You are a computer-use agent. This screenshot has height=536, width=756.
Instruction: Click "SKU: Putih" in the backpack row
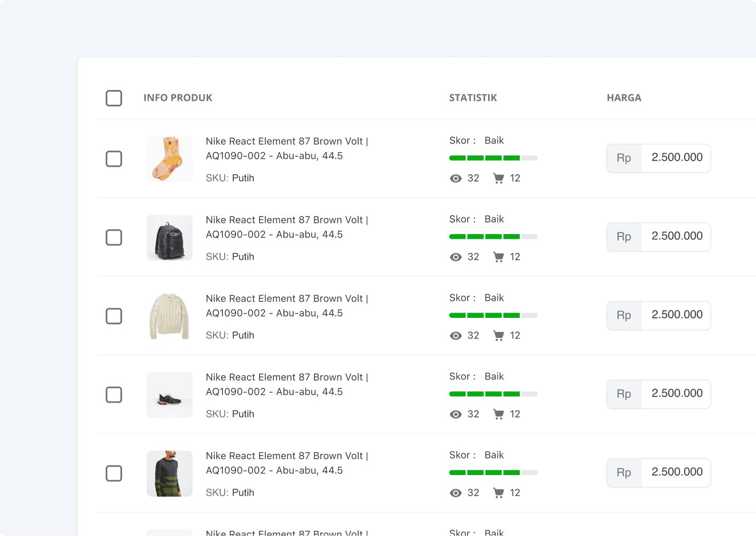230,257
